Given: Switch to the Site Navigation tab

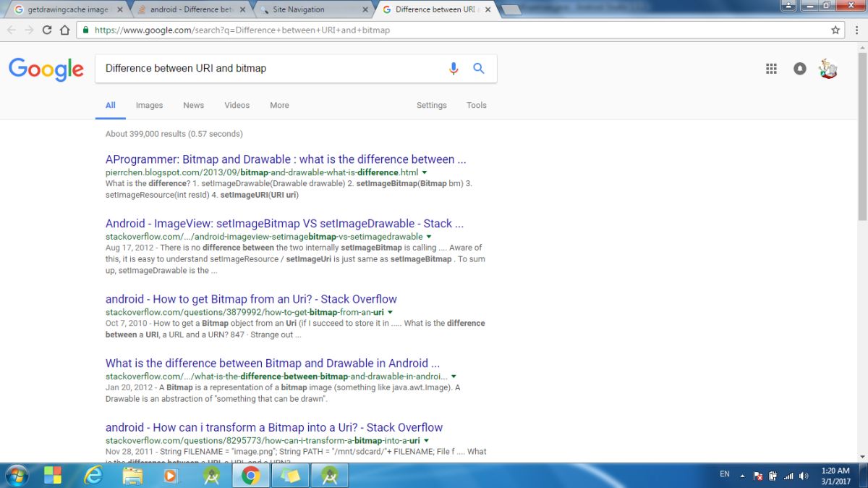Looking at the screenshot, I should click(311, 9).
